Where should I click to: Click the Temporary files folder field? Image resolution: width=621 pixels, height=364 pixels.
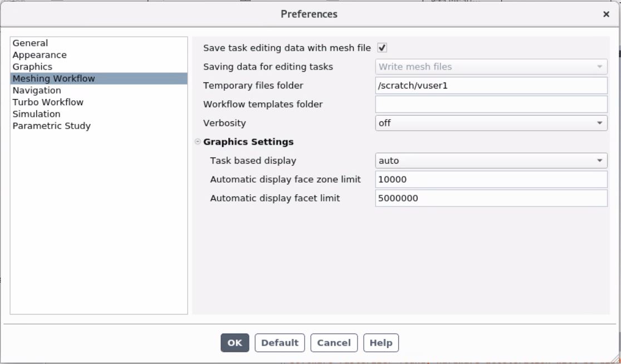(x=492, y=85)
